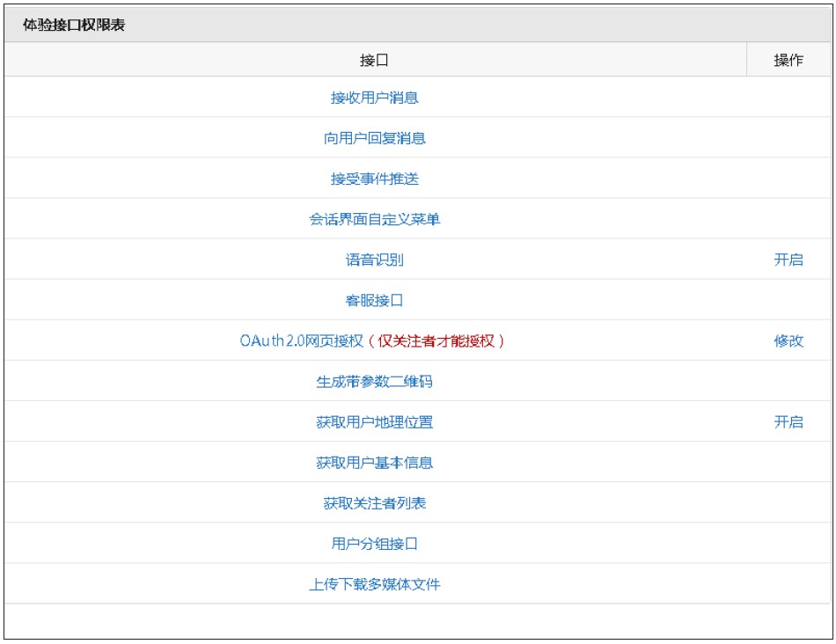Open 会话界面自定义菜单 interface link

(374, 219)
